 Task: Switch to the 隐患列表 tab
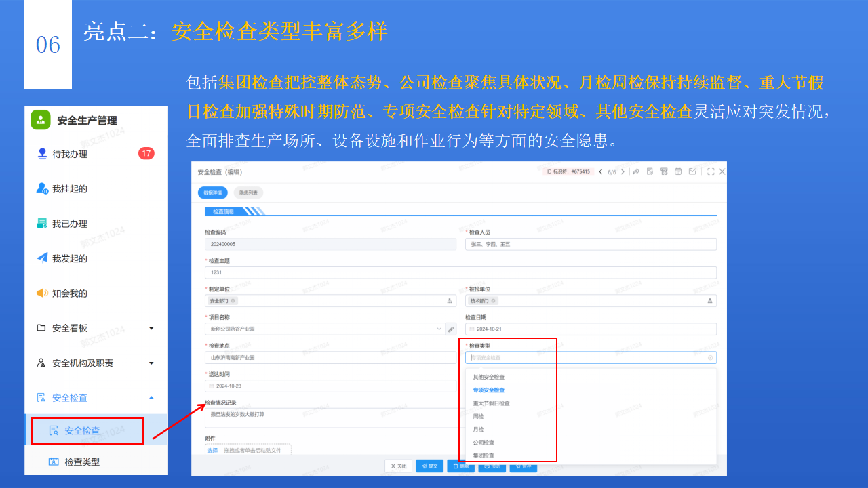tap(250, 192)
